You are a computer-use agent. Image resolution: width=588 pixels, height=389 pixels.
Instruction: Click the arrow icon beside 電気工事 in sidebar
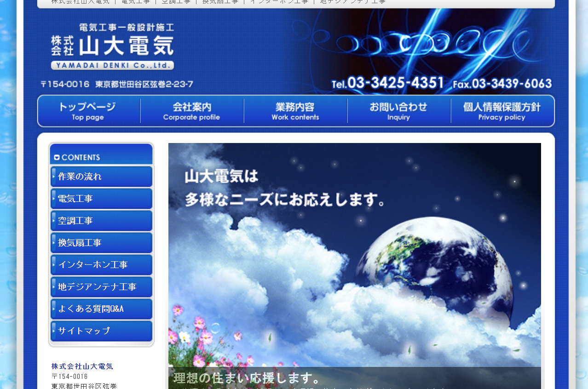point(53,199)
